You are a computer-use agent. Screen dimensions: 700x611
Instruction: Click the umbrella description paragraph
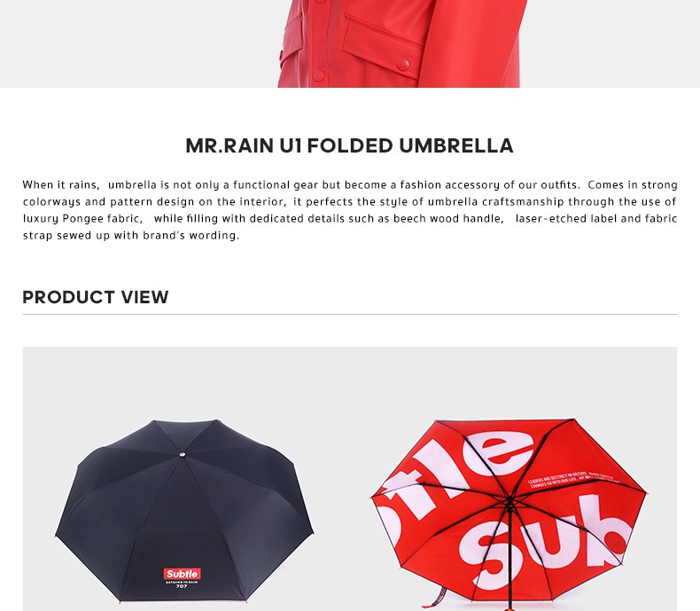350,210
